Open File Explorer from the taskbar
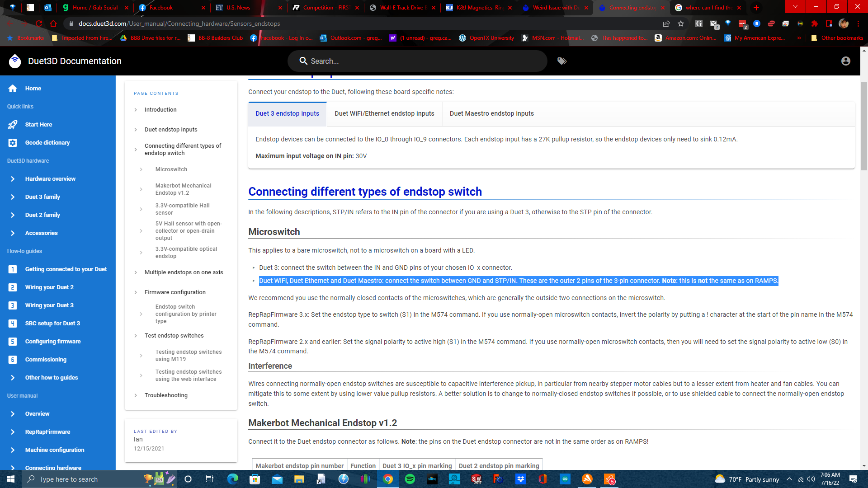 point(299,479)
